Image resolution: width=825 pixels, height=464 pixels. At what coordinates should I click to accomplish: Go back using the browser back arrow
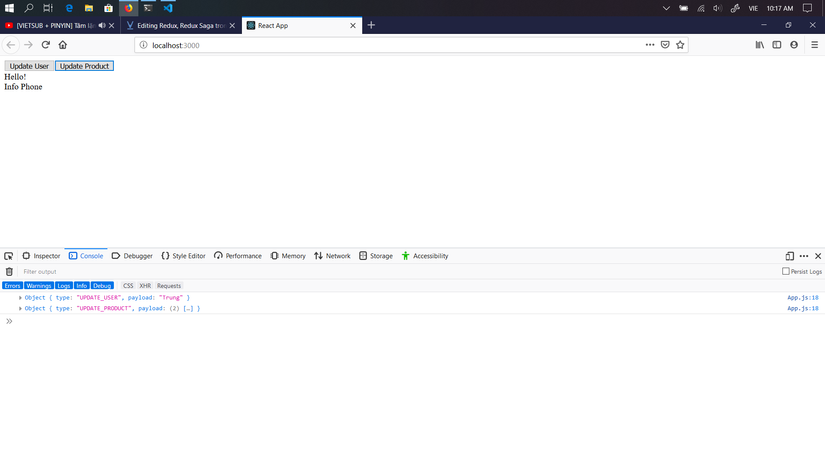tap(11, 45)
